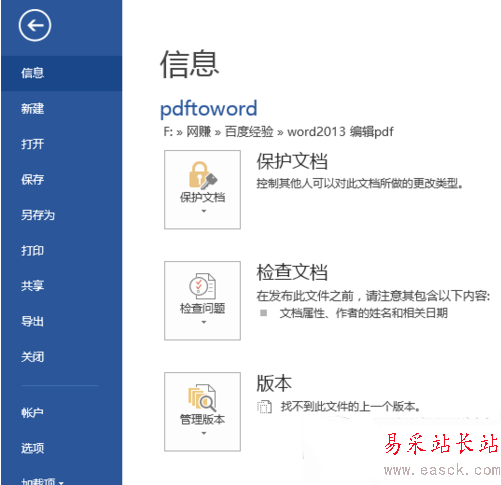Open the 另存为 page

point(62,215)
